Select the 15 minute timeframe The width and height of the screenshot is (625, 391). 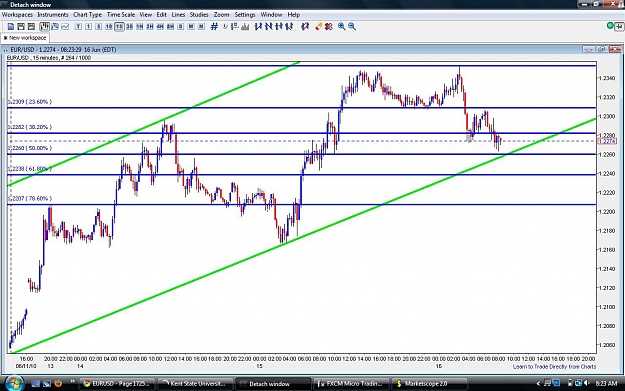119,27
